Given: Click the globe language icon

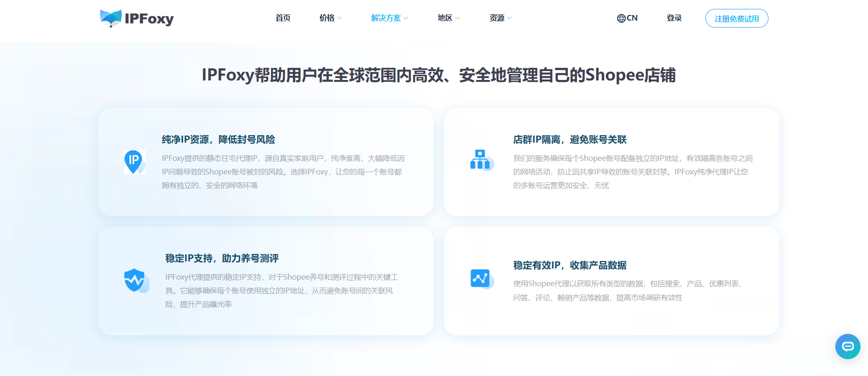Looking at the screenshot, I should point(621,18).
